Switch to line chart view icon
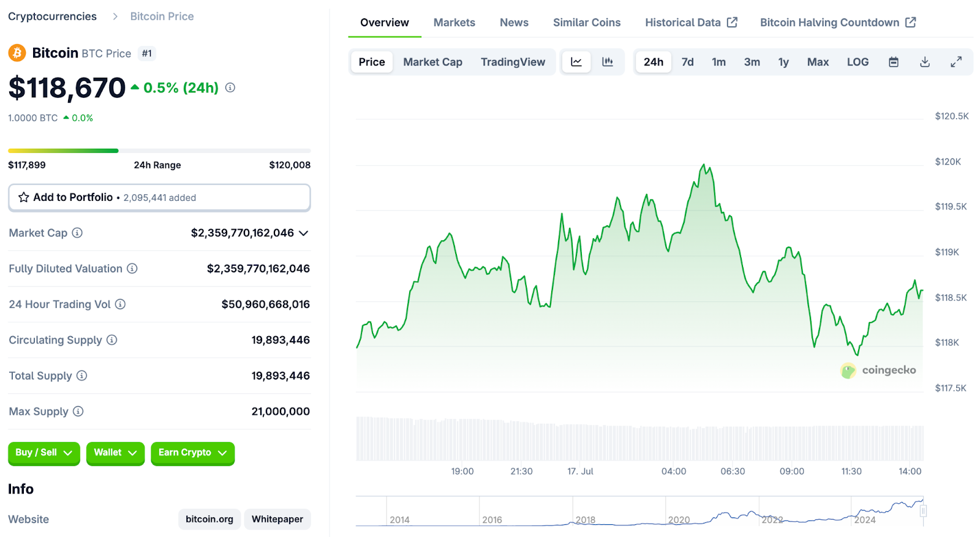The height and width of the screenshot is (537, 980). tap(576, 62)
